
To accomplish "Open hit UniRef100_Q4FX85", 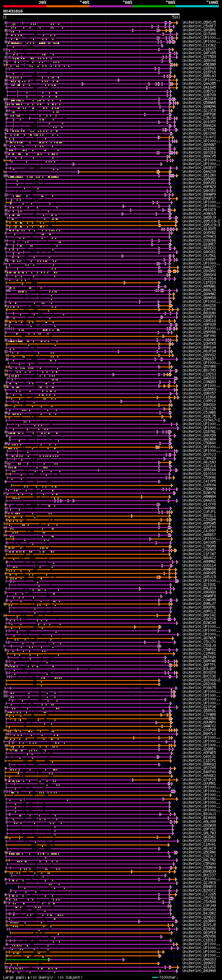I will click(199, 53).
